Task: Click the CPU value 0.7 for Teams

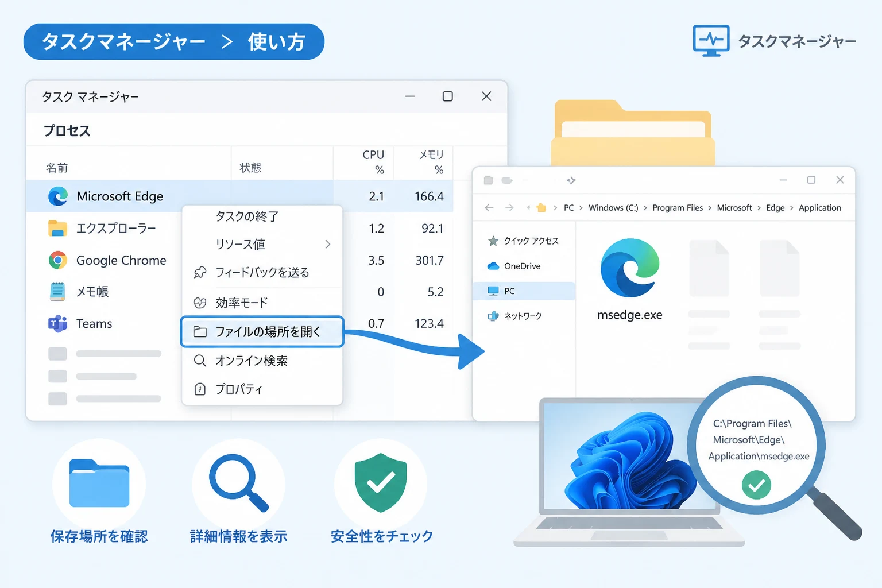Action: pos(377,324)
